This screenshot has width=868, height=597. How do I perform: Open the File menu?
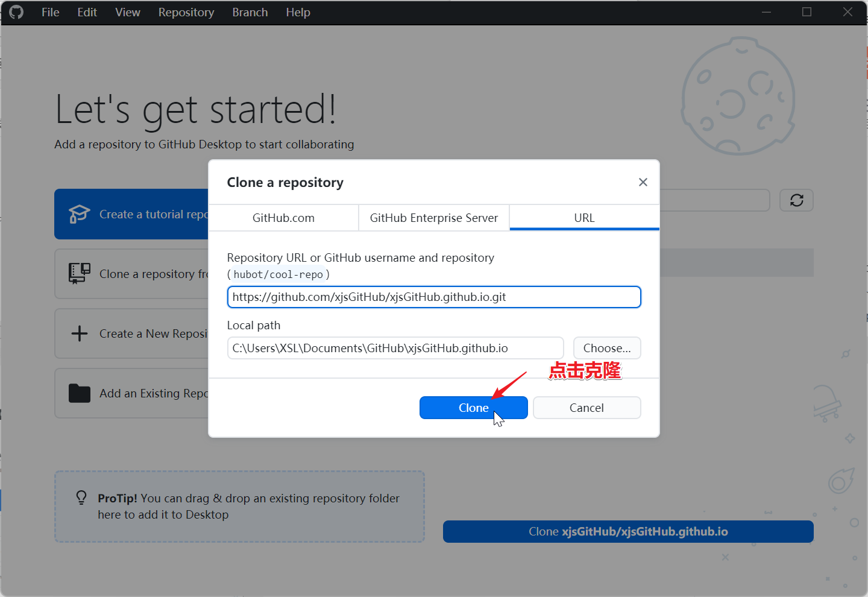(x=51, y=12)
